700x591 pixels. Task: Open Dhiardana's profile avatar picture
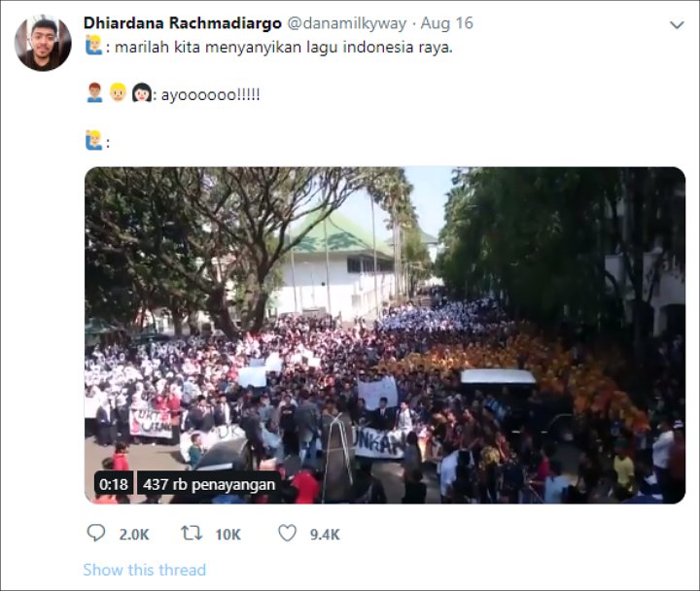(43, 43)
